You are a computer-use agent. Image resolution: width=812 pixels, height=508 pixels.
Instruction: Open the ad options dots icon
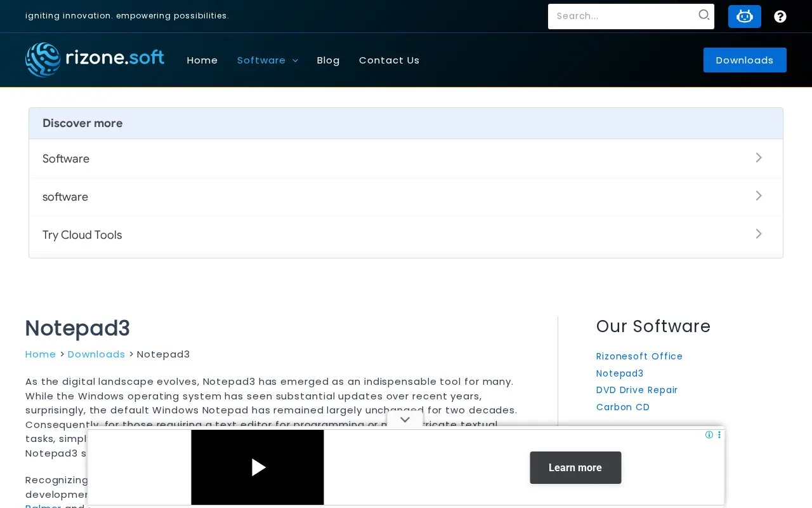click(x=719, y=435)
